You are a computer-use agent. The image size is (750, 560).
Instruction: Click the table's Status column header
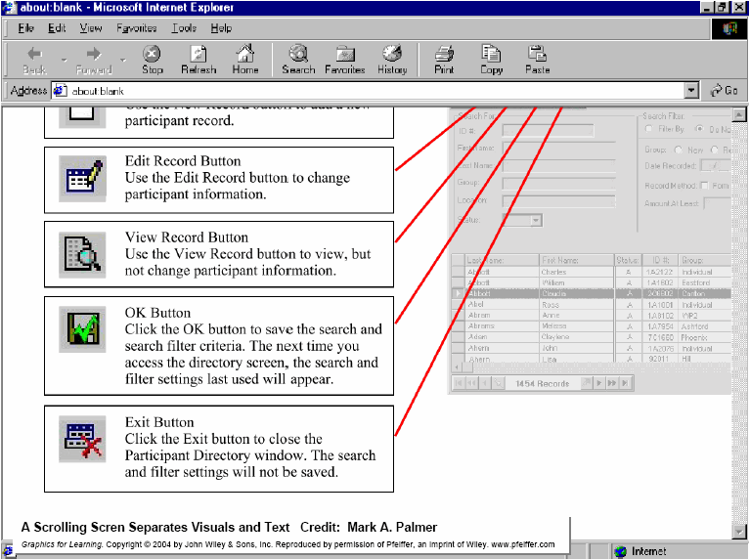628,260
